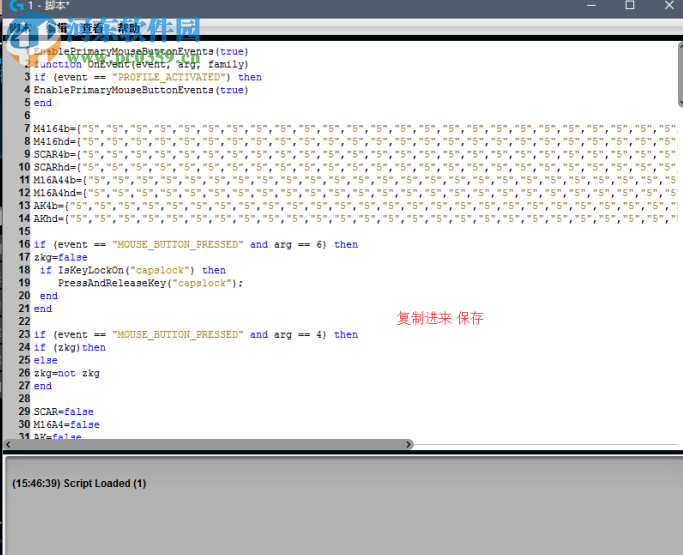Close the script editor window

click(669, 5)
